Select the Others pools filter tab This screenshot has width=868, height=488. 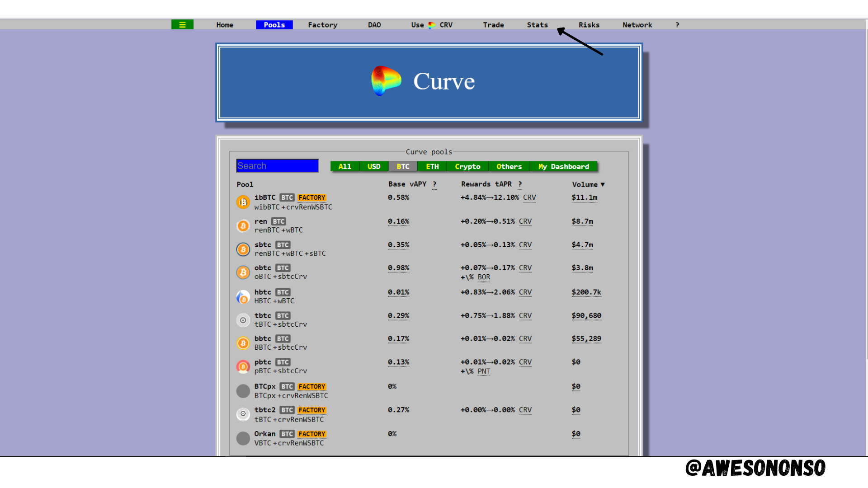(509, 167)
